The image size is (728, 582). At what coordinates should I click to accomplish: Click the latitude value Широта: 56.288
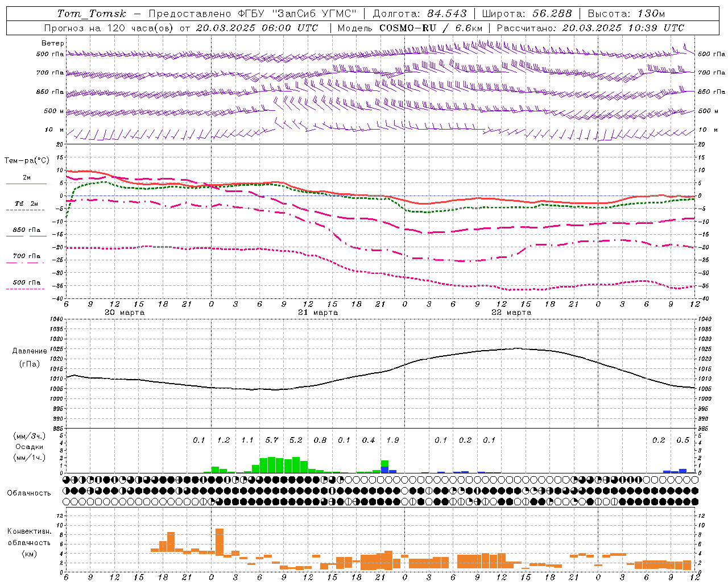tap(527, 14)
